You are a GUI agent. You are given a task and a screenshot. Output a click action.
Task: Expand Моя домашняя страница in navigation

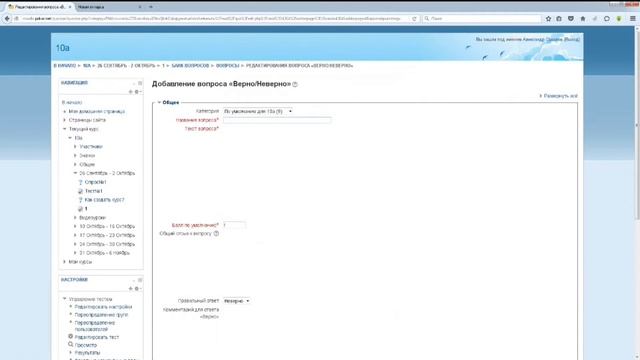pos(64,111)
